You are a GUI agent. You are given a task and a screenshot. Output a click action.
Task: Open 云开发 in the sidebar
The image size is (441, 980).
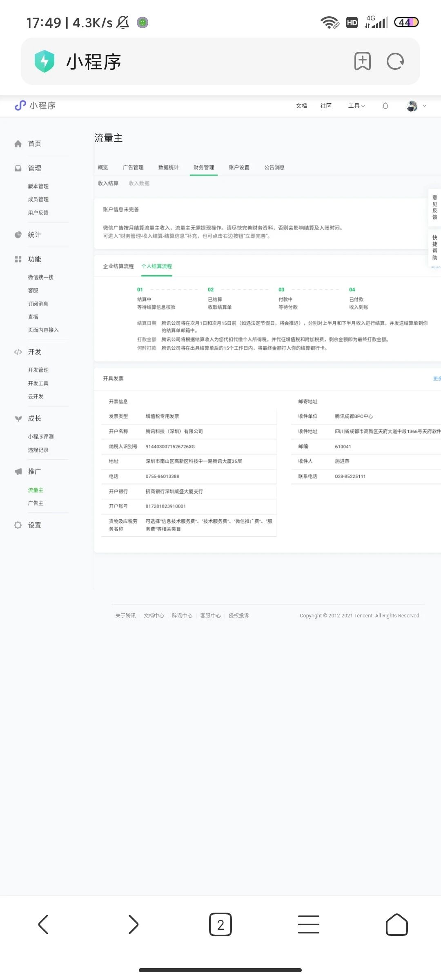36,396
